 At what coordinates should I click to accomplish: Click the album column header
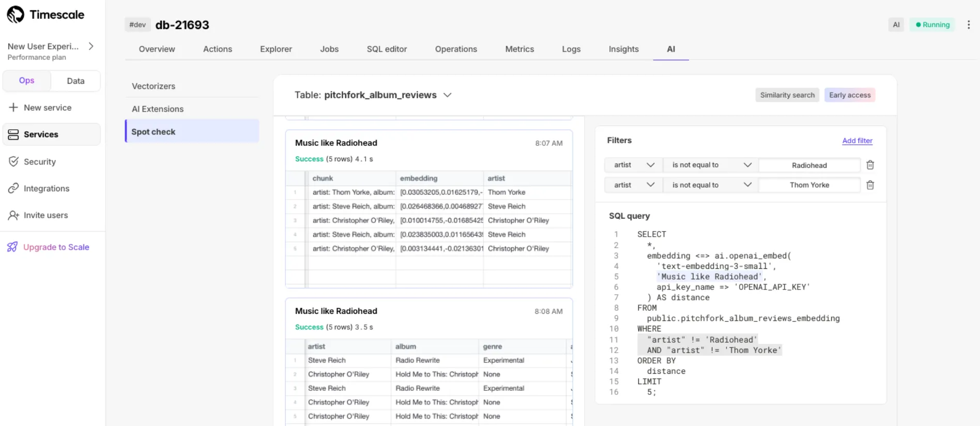coord(435,346)
